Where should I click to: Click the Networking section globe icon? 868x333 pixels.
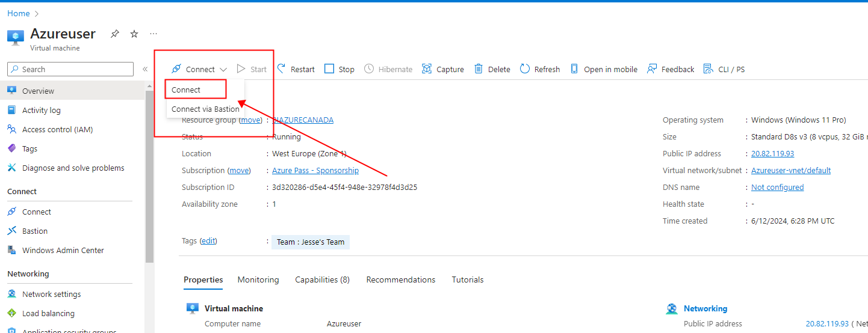[x=672, y=309]
